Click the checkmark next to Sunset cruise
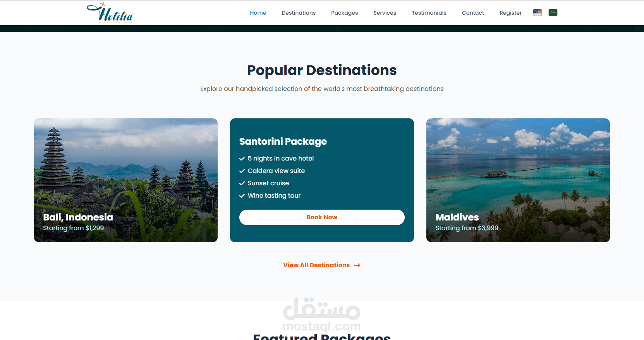644x340 pixels. pyautogui.click(x=242, y=183)
